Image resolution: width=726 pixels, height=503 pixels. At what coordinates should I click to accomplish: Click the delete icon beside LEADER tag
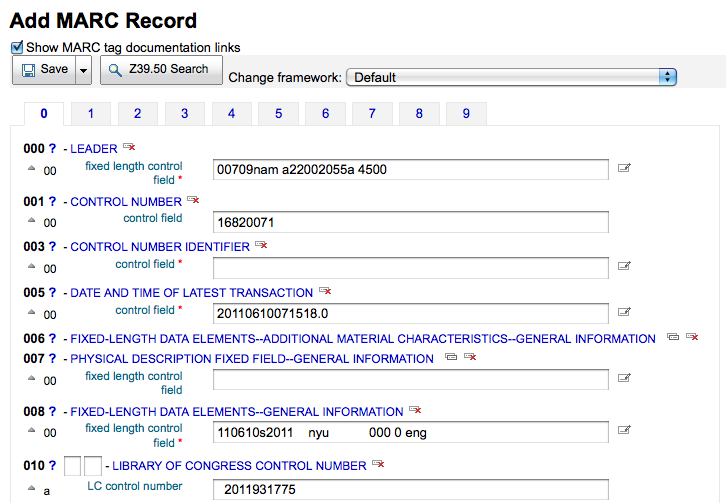click(x=129, y=147)
